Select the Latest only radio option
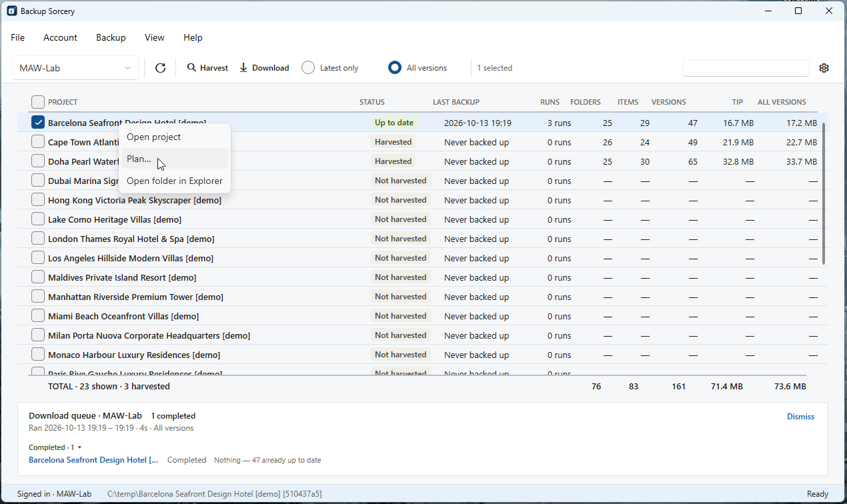The height and width of the screenshot is (504, 847). coord(330,68)
